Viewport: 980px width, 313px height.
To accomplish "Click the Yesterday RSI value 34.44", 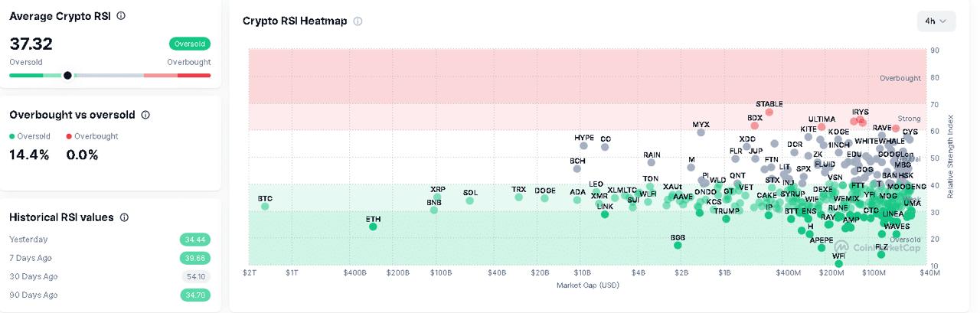I will [194, 240].
